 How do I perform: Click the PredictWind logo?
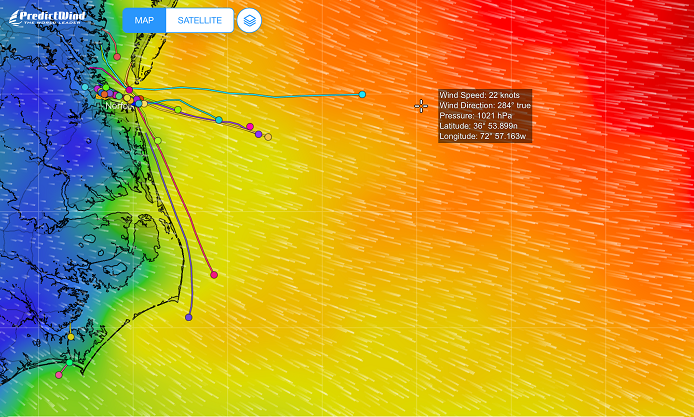(x=48, y=17)
